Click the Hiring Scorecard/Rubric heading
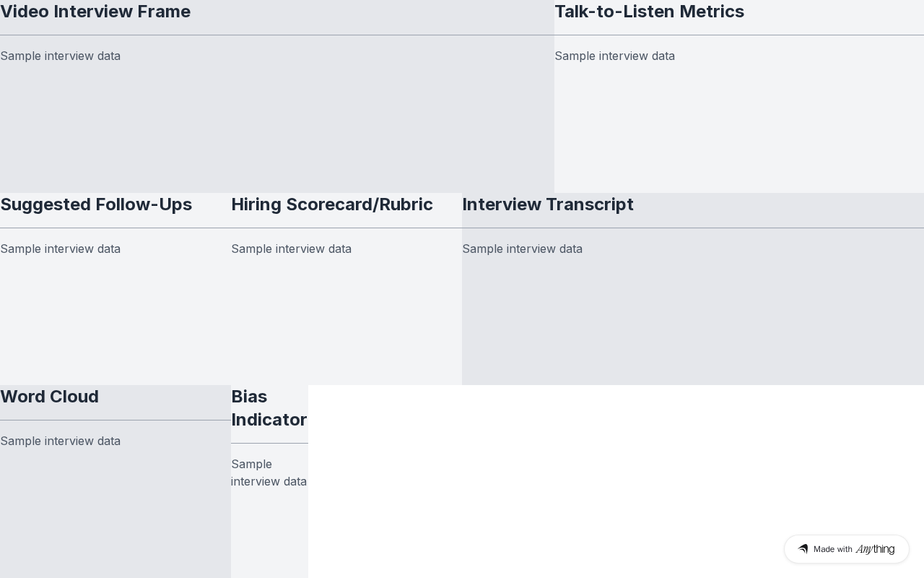Image resolution: width=924 pixels, height=578 pixels. (x=332, y=204)
